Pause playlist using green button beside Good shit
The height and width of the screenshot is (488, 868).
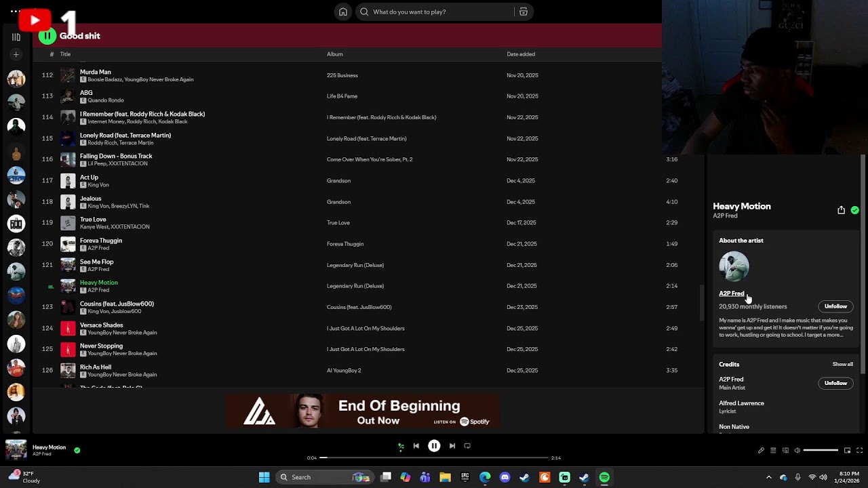[47, 36]
